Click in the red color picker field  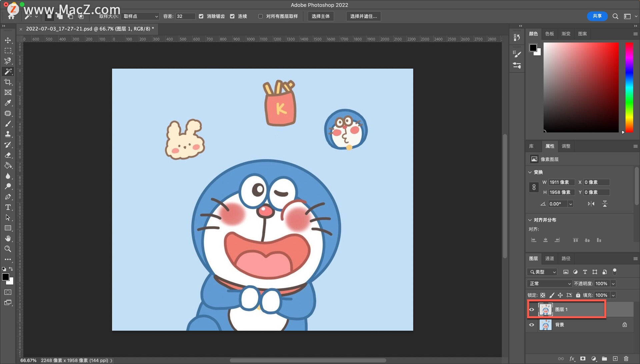(x=581, y=87)
